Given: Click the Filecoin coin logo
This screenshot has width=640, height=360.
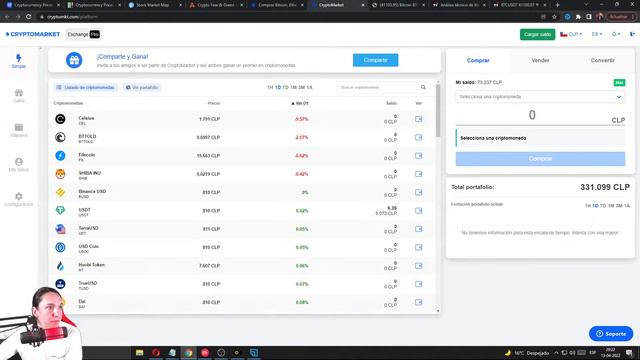Looking at the screenshot, I should [x=60, y=156].
